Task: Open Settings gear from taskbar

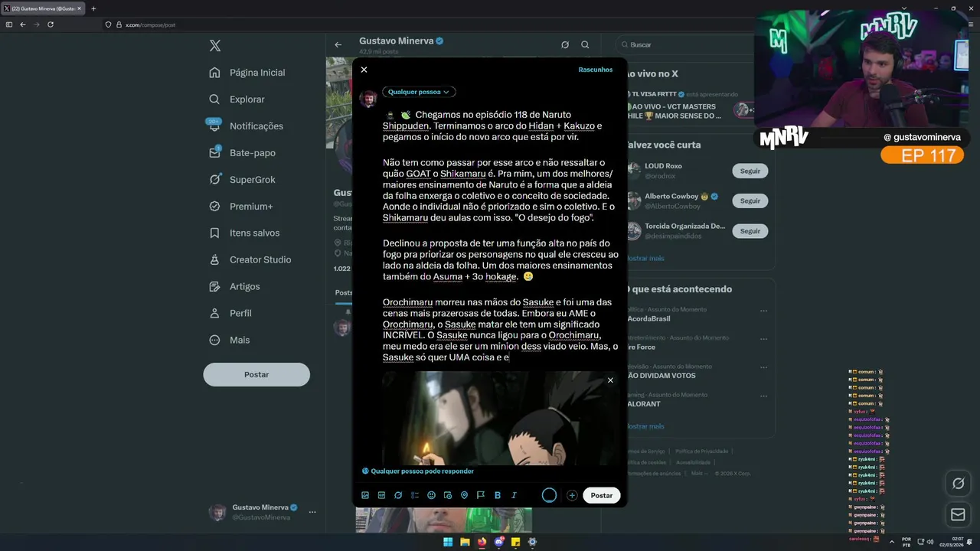Action: tap(533, 542)
